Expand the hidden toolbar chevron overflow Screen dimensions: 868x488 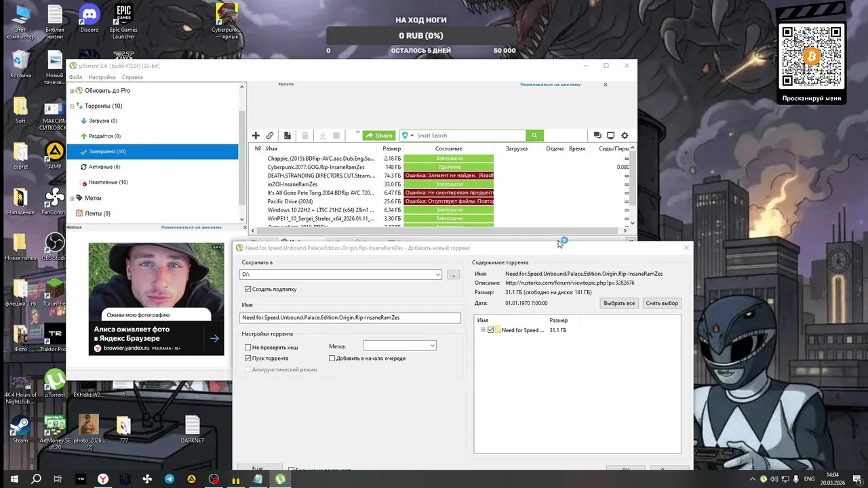point(357,134)
